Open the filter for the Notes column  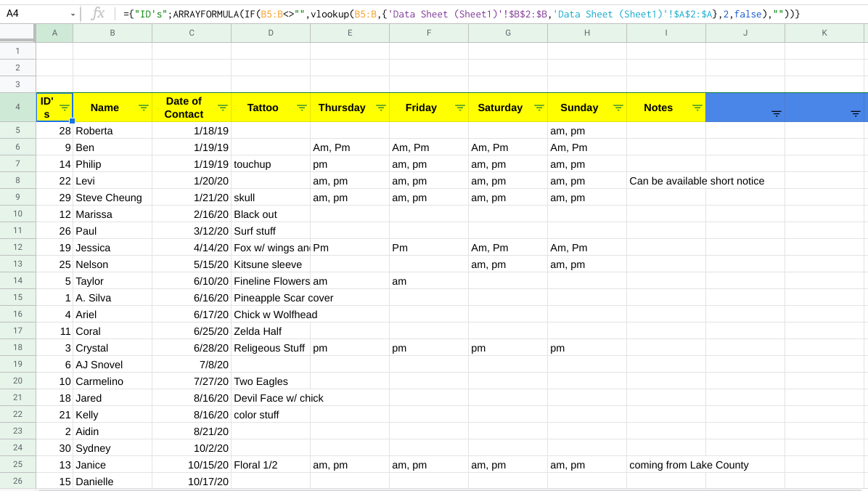(x=697, y=107)
